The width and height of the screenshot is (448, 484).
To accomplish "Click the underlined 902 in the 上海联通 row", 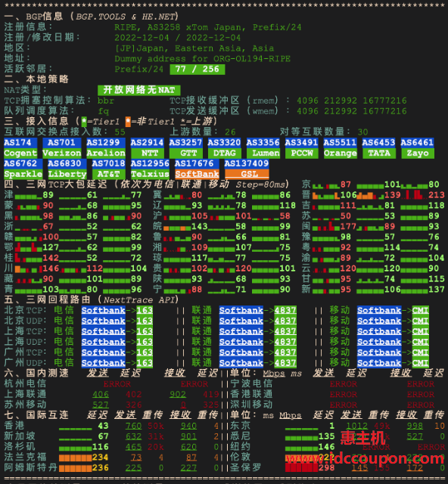I will (178, 395).
